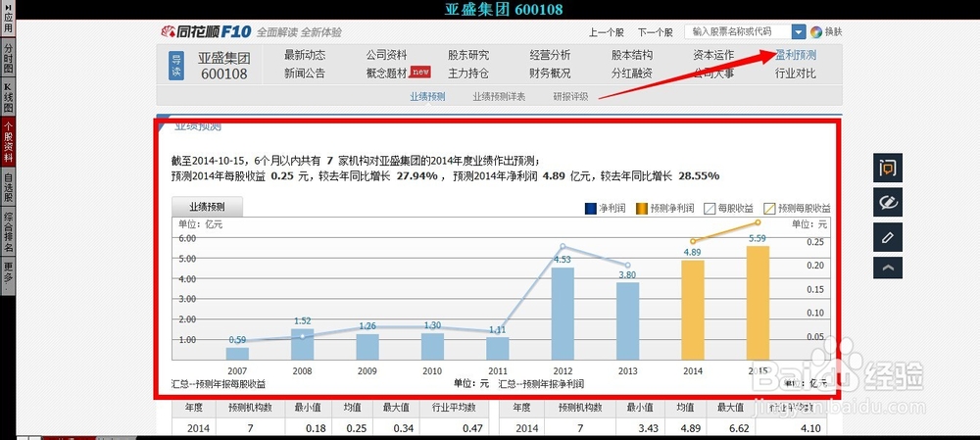Click the pencil edit sidebar icon

click(888, 237)
